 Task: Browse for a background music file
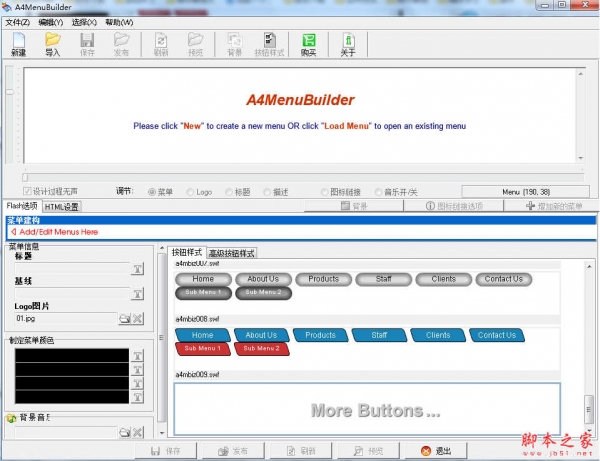click(124, 433)
